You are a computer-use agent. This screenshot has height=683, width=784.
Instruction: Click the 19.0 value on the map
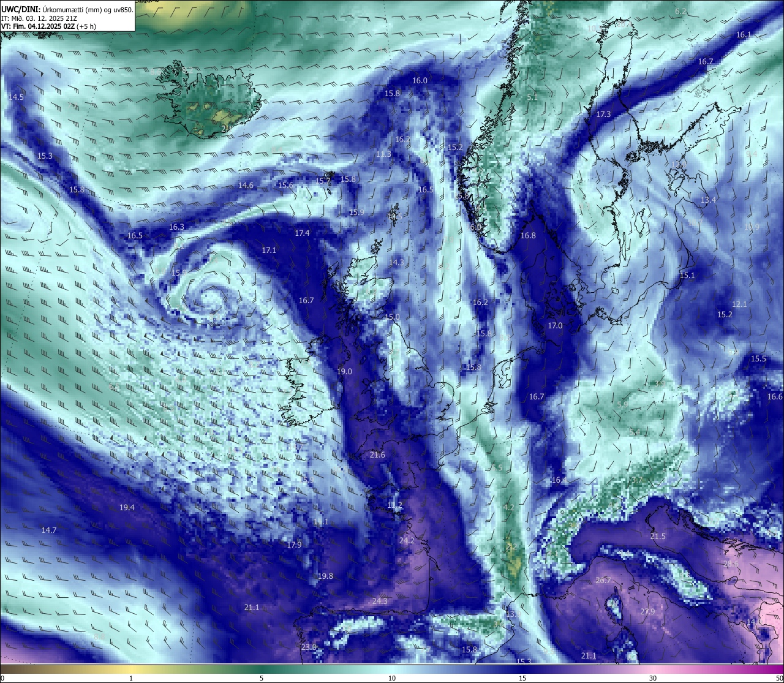344,371
